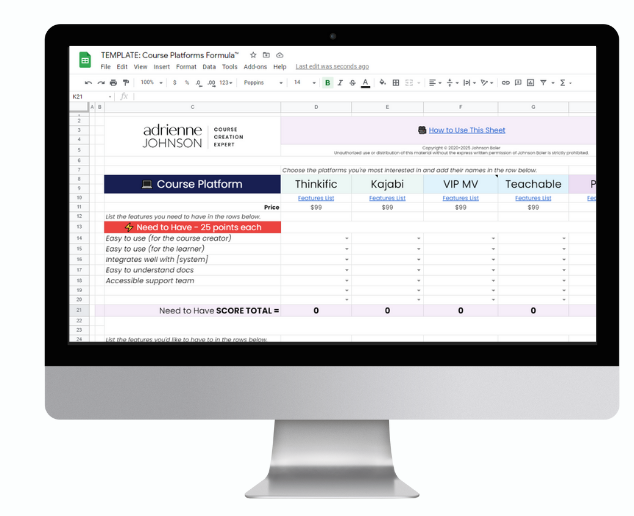Viewport: 634px width, 516px height.
Task: Open the How to Use This Sheet link
Action: (x=467, y=130)
